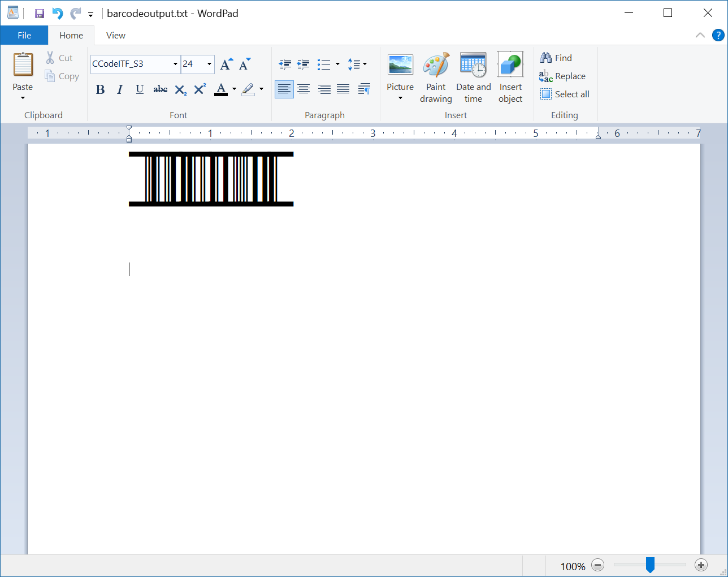
Task: Maximize the WordPad window
Action: [668, 13]
